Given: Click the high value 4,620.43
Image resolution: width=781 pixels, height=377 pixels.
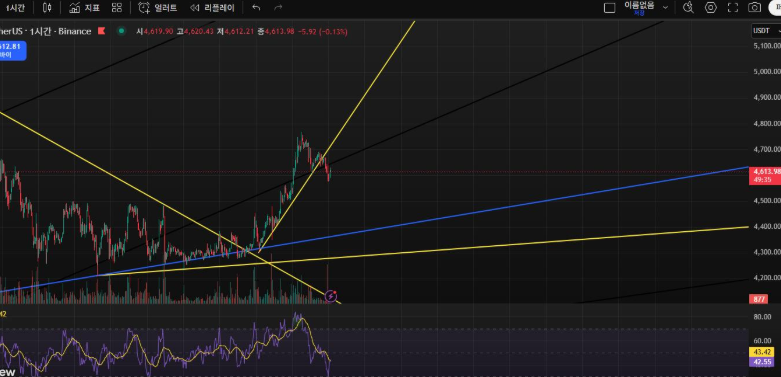Looking at the screenshot, I should (199, 31).
